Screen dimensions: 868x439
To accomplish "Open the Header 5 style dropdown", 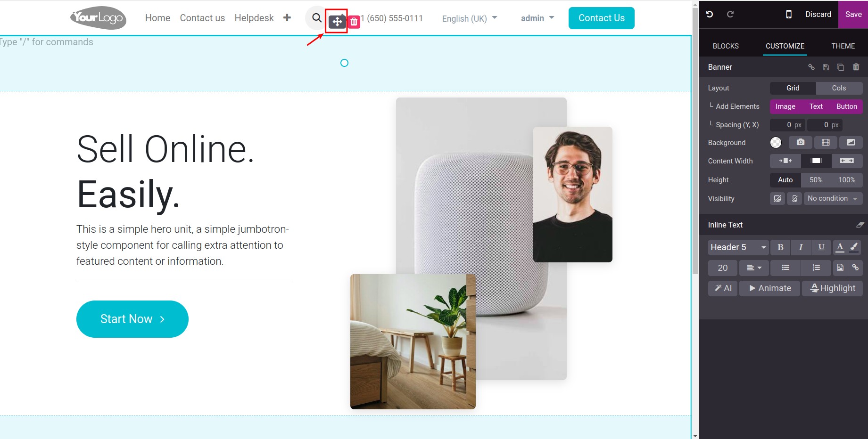I will (x=738, y=247).
